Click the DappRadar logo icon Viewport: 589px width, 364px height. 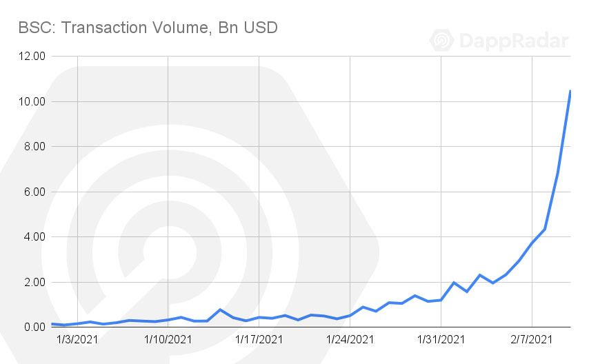[x=442, y=41]
